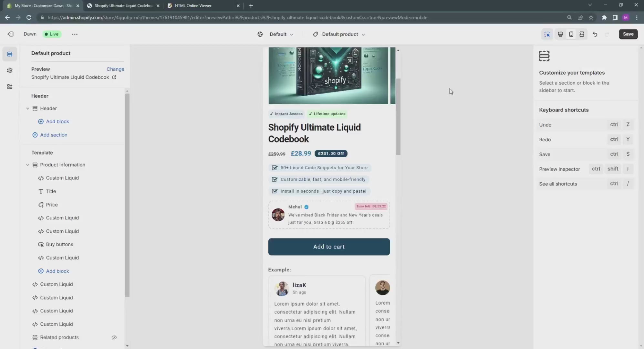Bookmark the page with the star icon
The width and height of the screenshot is (644, 349).
point(591,17)
